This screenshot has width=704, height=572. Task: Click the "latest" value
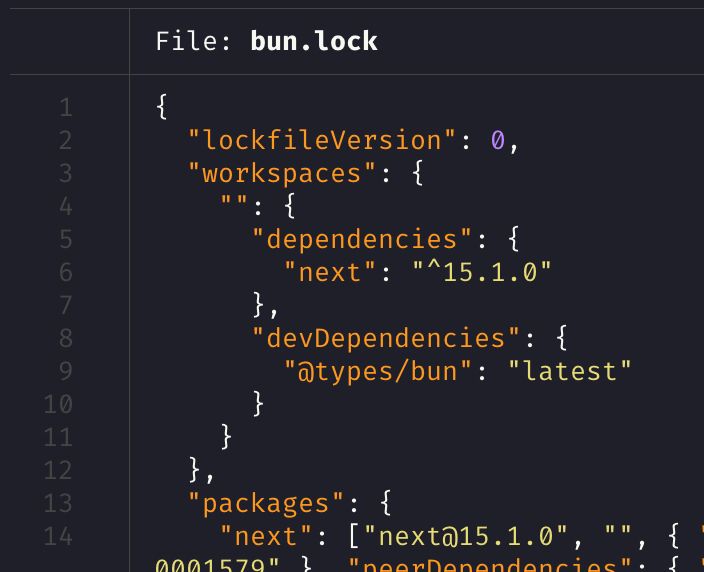click(x=570, y=371)
